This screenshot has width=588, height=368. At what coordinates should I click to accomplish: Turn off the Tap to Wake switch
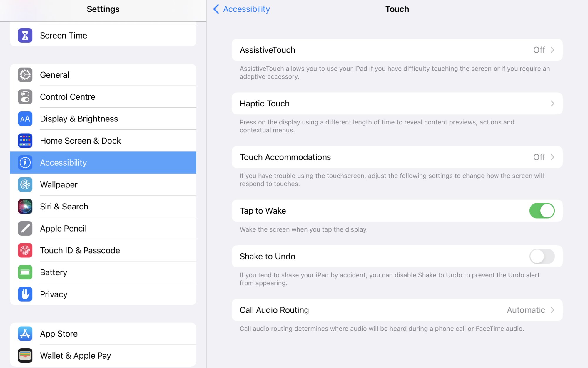pos(542,211)
